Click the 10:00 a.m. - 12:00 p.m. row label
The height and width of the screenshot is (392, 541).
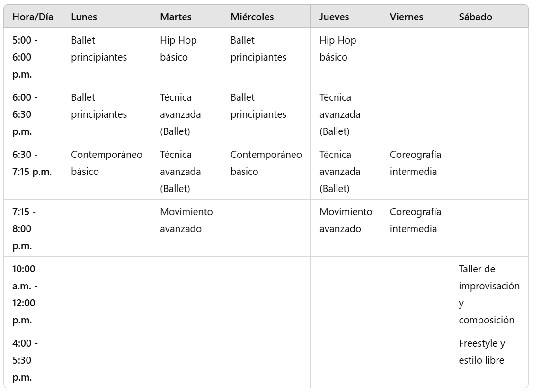(33, 294)
